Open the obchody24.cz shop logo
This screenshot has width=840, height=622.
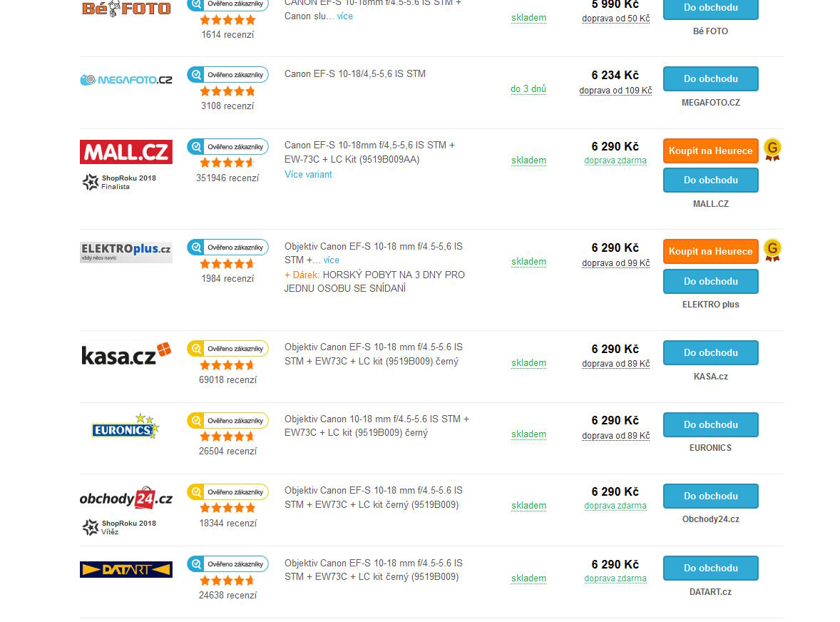click(x=126, y=499)
